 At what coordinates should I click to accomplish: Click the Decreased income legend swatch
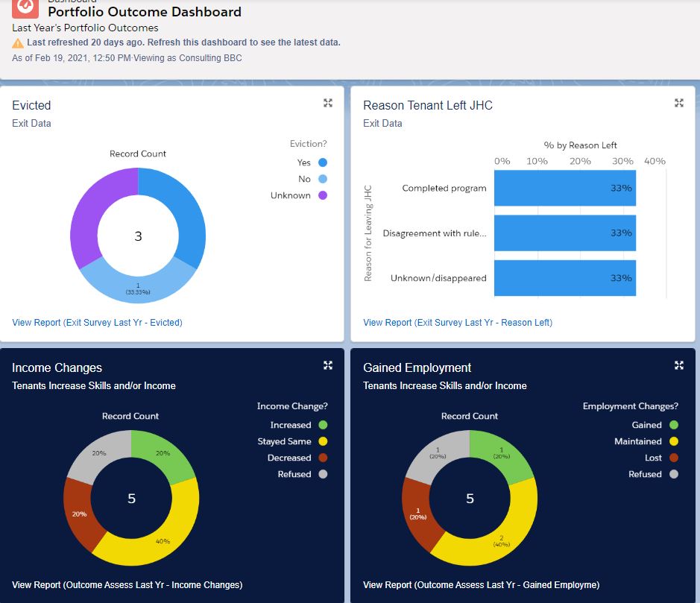(323, 458)
